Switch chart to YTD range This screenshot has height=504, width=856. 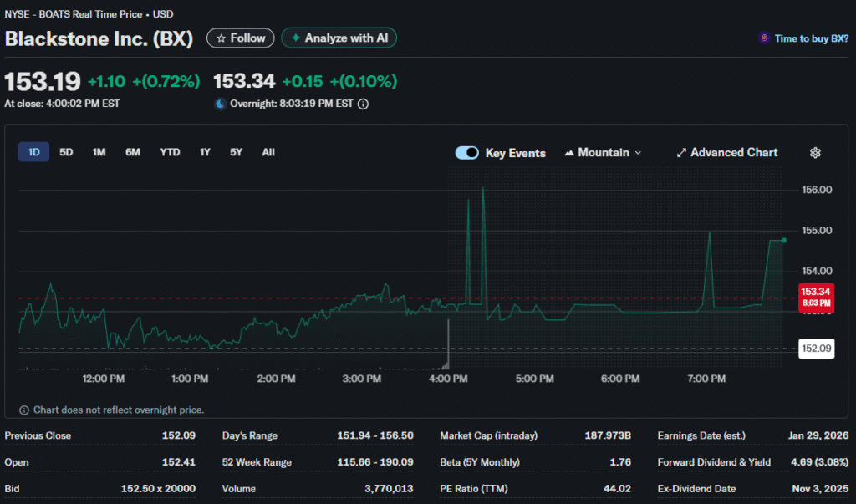(x=170, y=152)
